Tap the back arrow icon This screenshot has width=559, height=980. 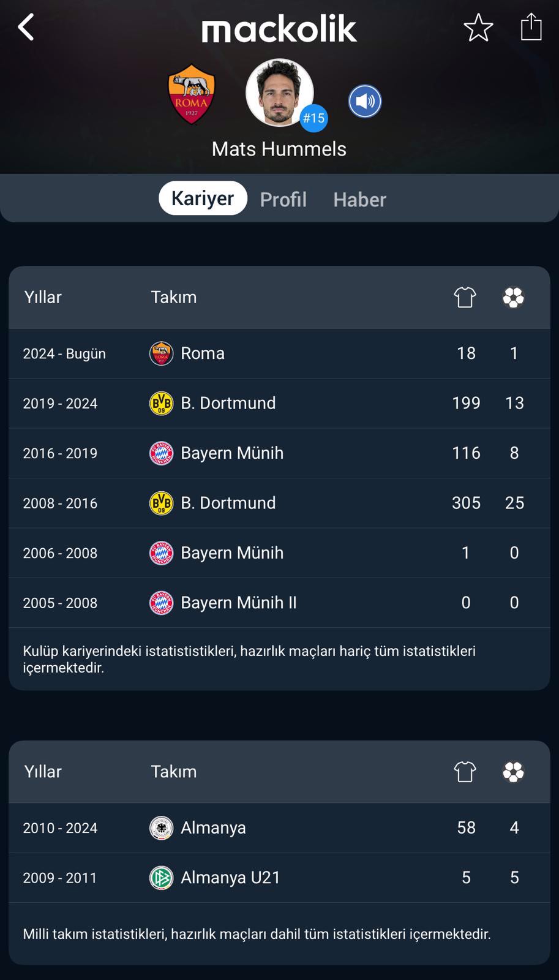[26, 28]
